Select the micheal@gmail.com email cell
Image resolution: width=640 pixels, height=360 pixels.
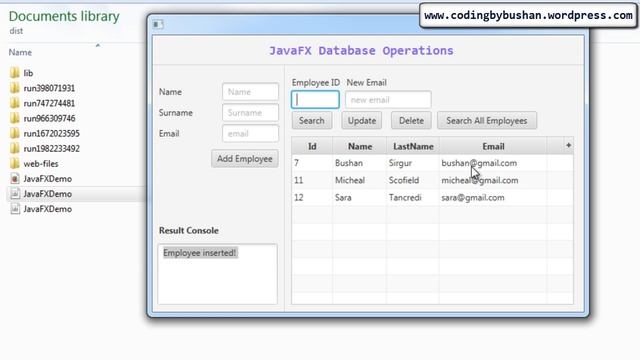pyautogui.click(x=493, y=180)
